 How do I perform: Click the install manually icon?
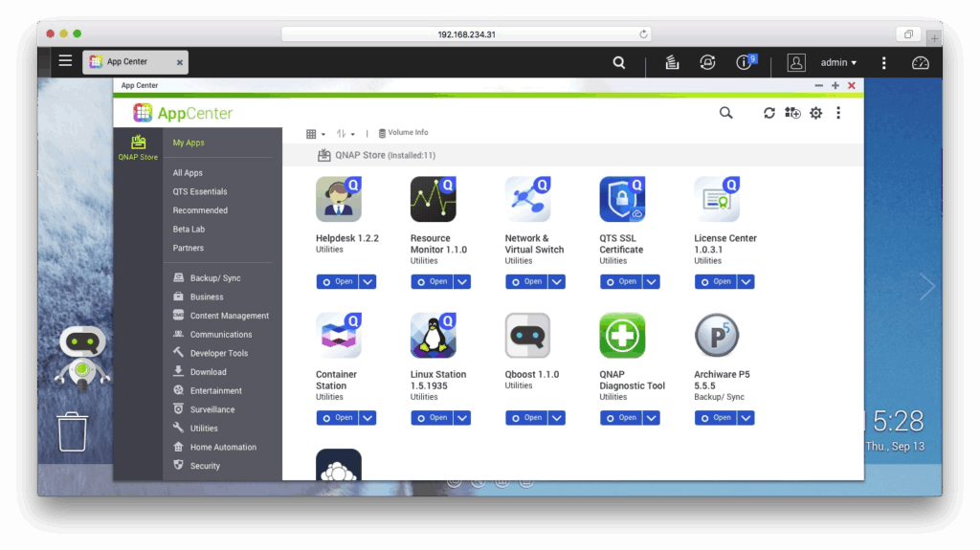pyautogui.click(x=792, y=113)
